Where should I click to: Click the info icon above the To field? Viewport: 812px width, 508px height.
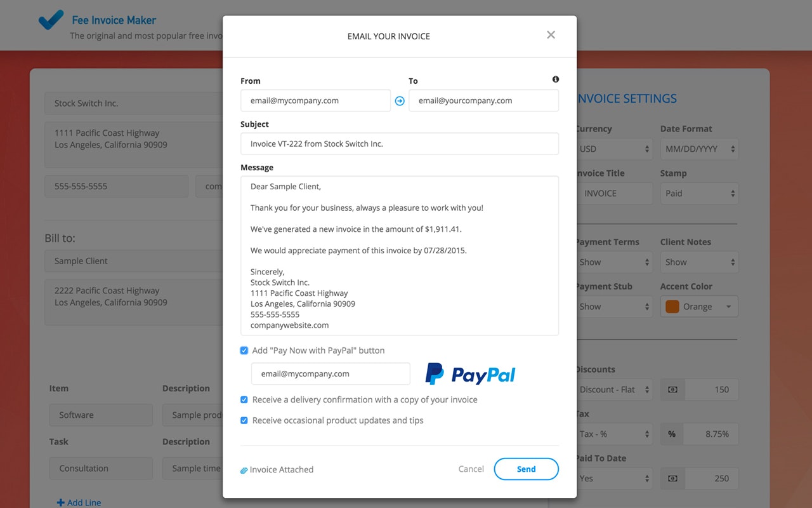556,79
